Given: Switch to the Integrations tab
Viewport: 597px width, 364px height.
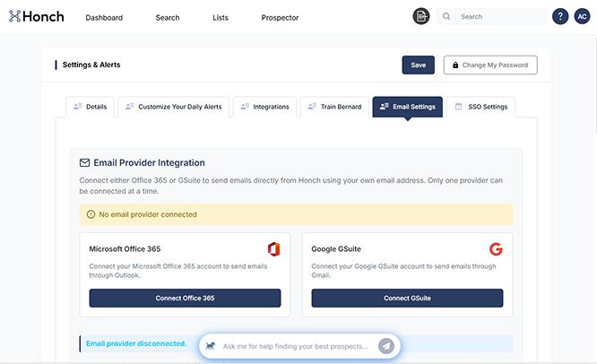Looking at the screenshot, I should coord(264,107).
